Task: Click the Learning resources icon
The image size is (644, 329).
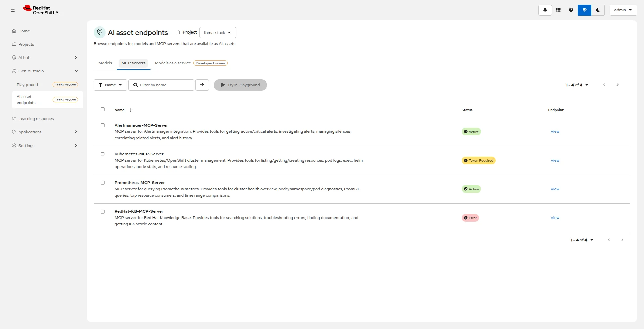Action: [14, 119]
